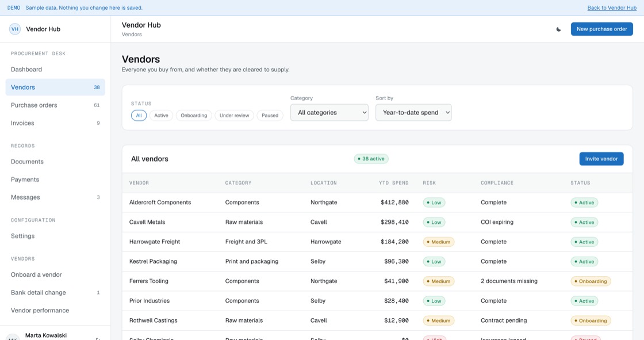Toggle dark mode moon icon
This screenshot has height=340, width=644.
[558, 29]
